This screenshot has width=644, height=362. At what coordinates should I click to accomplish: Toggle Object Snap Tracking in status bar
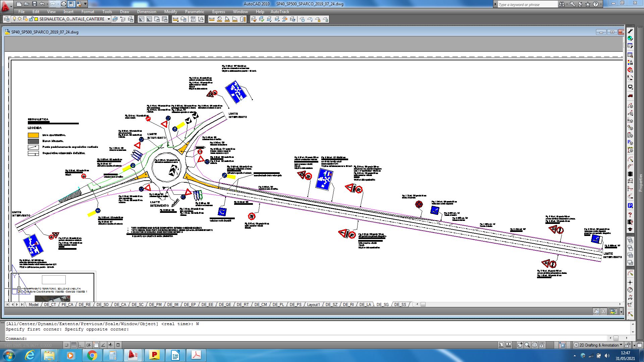(103, 345)
